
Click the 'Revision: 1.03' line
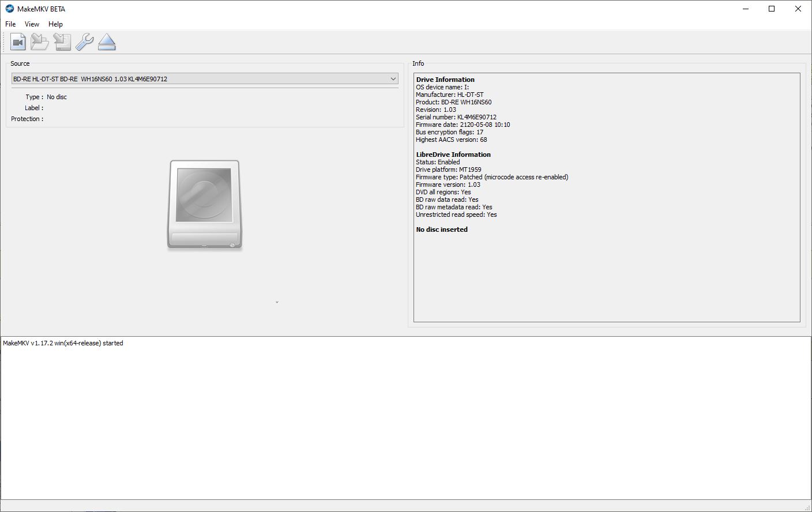click(436, 110)
